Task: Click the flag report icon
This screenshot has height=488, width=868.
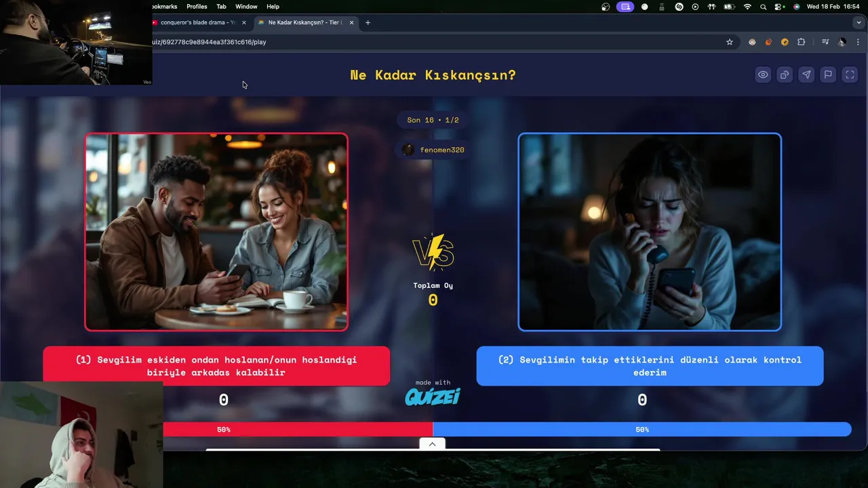Action: tap(828, 75)
